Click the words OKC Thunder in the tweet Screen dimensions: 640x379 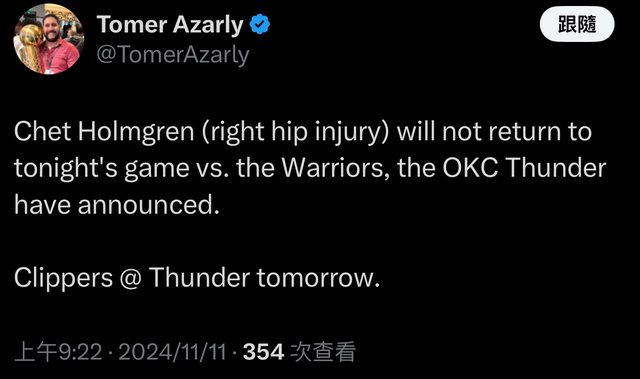[524, 168]
